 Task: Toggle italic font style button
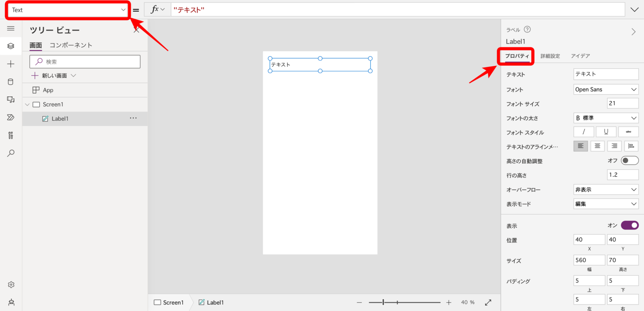tap(584, 132)
